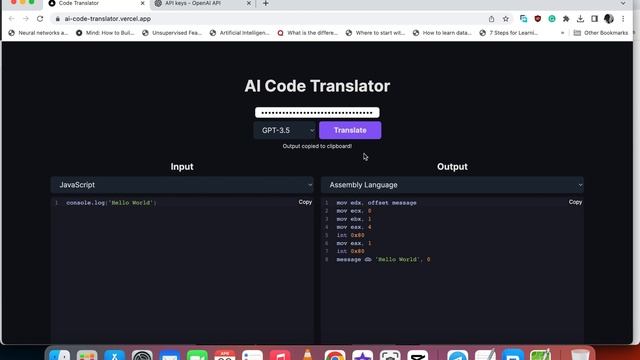Open the '7 Steps for Learni...' bookmark
Image resolution: width=640 pixels, height=360 pixels.
509,33
